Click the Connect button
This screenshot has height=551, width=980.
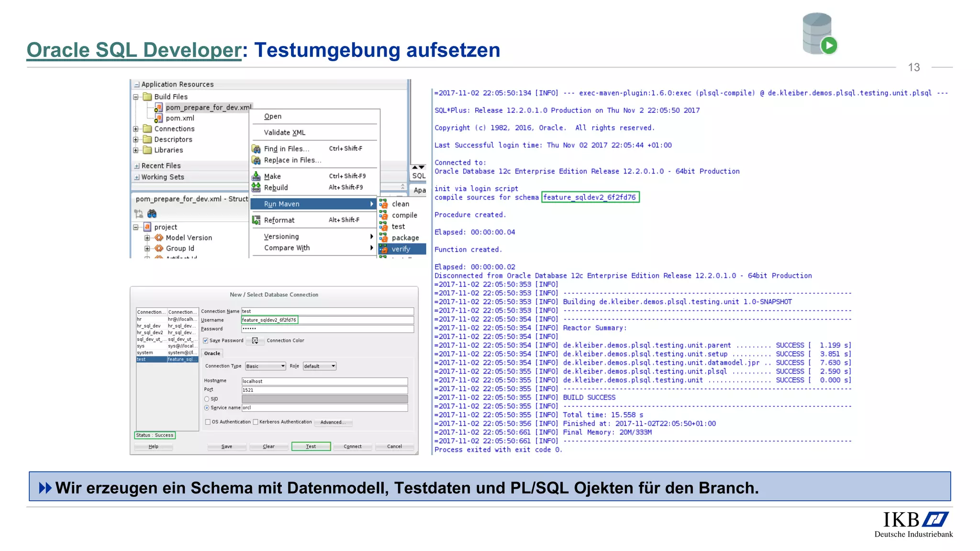[353, 446]
